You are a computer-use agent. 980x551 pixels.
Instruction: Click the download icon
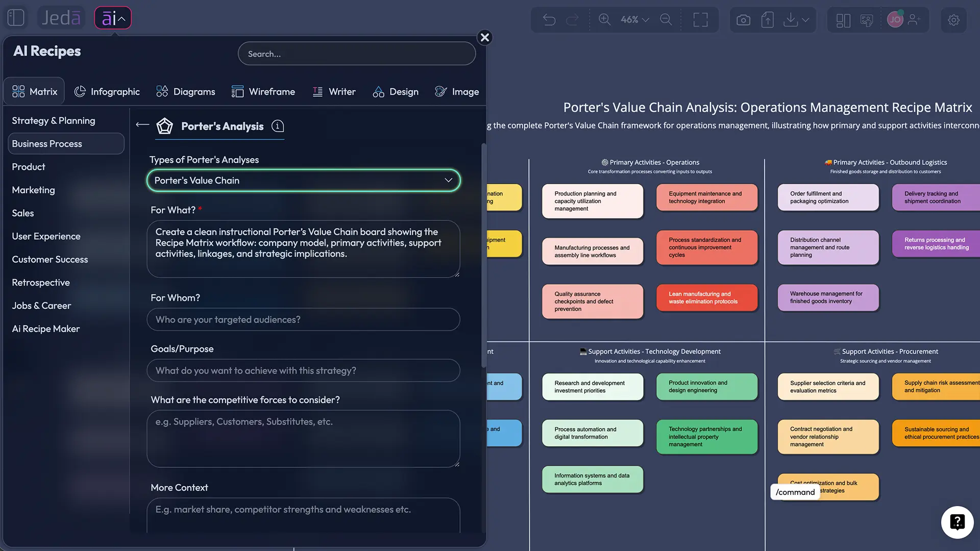pos(790,20)
